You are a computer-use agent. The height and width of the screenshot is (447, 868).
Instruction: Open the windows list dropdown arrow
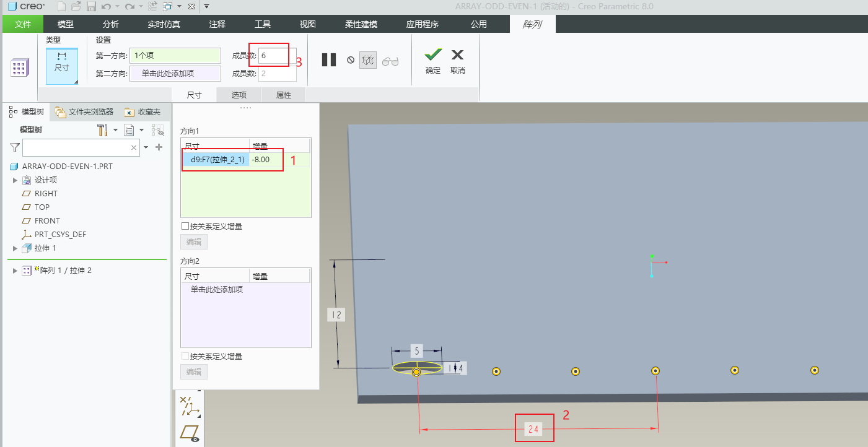[x=179, y=6]
